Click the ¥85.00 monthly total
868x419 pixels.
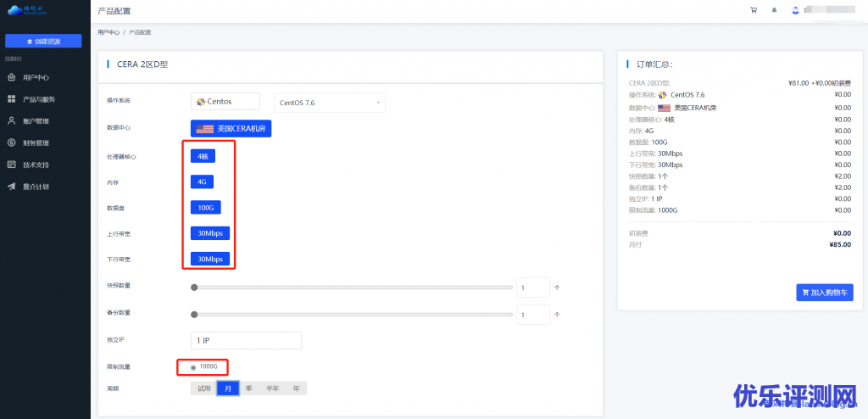pyautogui.click(x=840, y=244)
